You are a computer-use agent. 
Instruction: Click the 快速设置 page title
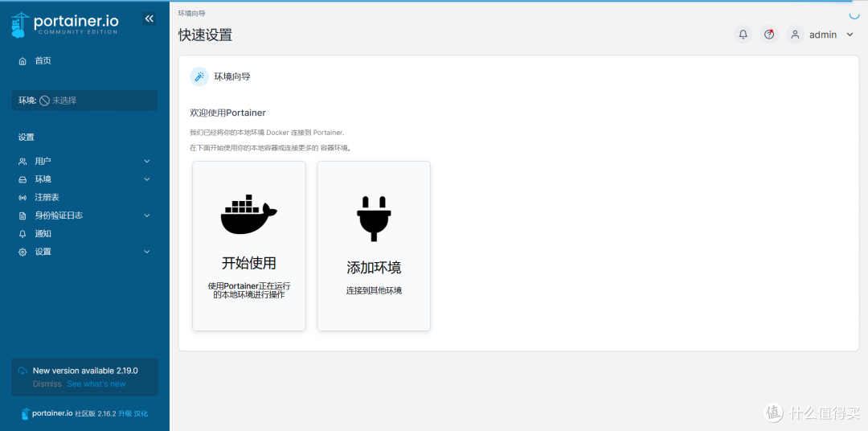click(206, 35)
